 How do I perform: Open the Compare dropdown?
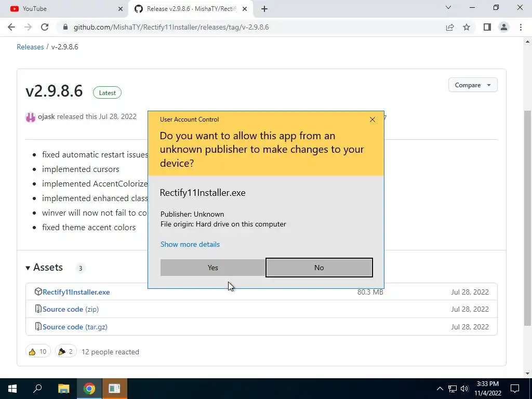473,85
